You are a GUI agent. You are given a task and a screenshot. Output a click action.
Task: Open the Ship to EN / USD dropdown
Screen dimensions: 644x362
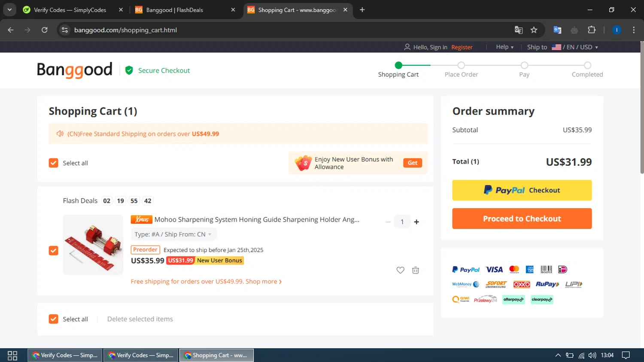coord(562,47)
